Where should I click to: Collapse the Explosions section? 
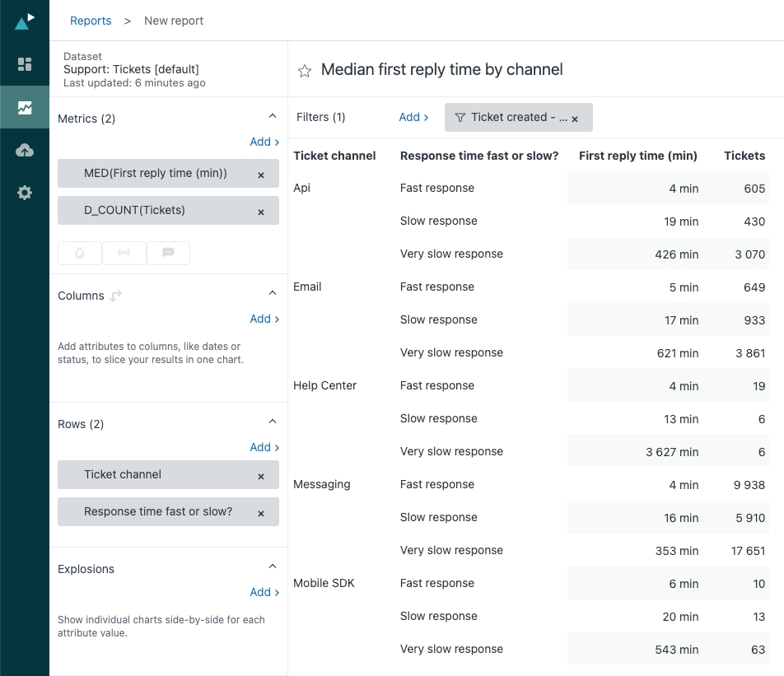point(273,566)
